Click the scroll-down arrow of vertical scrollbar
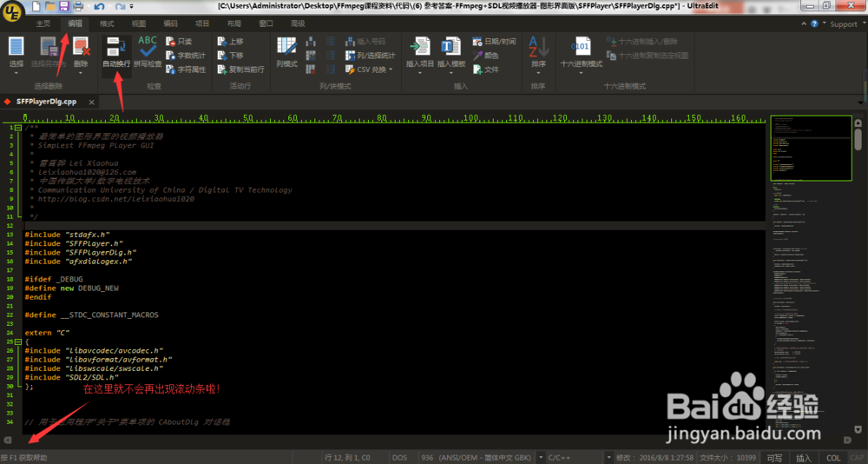Viewport: 868px width, 464px height. pos(858,429)
